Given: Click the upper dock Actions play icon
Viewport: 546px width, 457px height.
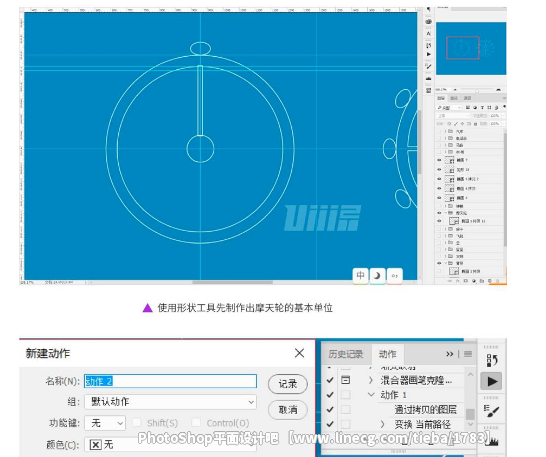Looking at the screenshot, I should (x=429, y=54).
